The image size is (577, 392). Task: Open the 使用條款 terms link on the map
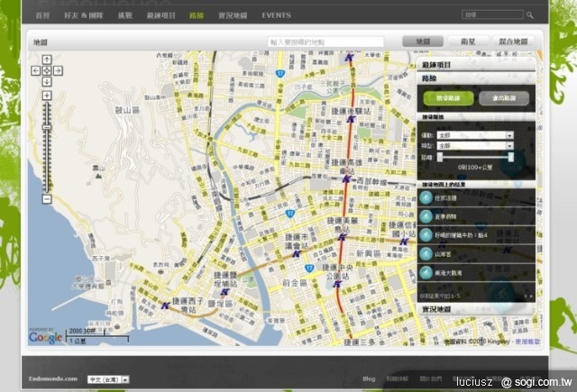(527, 342)
